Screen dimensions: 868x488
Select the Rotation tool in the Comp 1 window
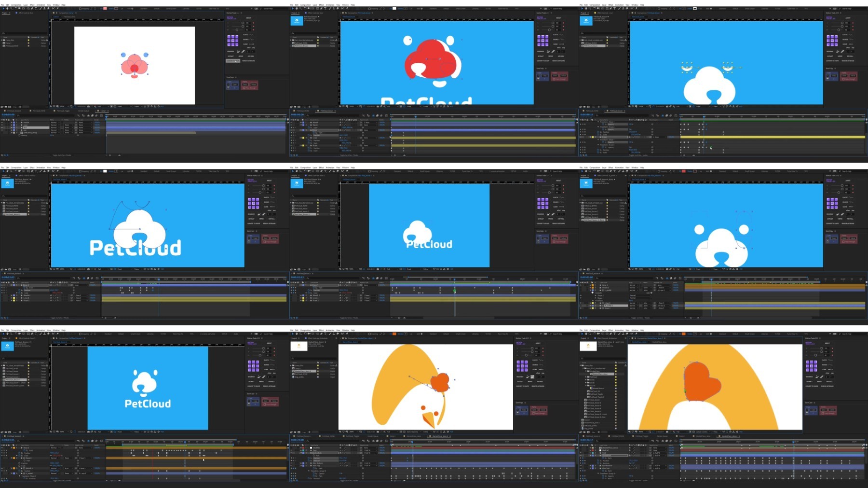point(16,8)
